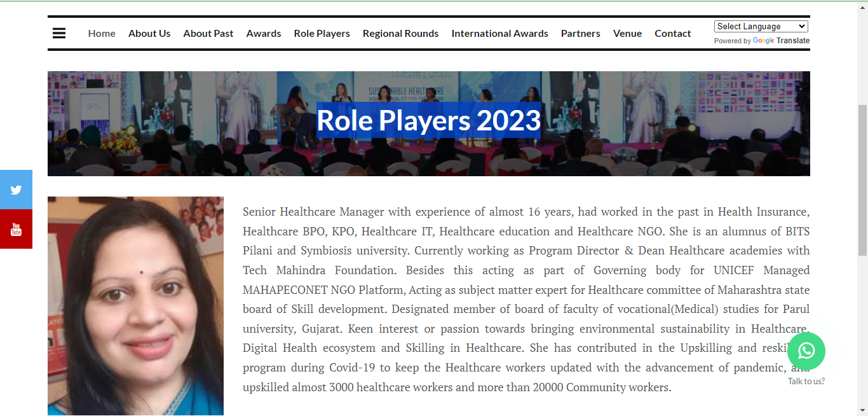This screenshot has width=868, height=416.
Task: Open the Awards menu item
Action: point(264,33)
